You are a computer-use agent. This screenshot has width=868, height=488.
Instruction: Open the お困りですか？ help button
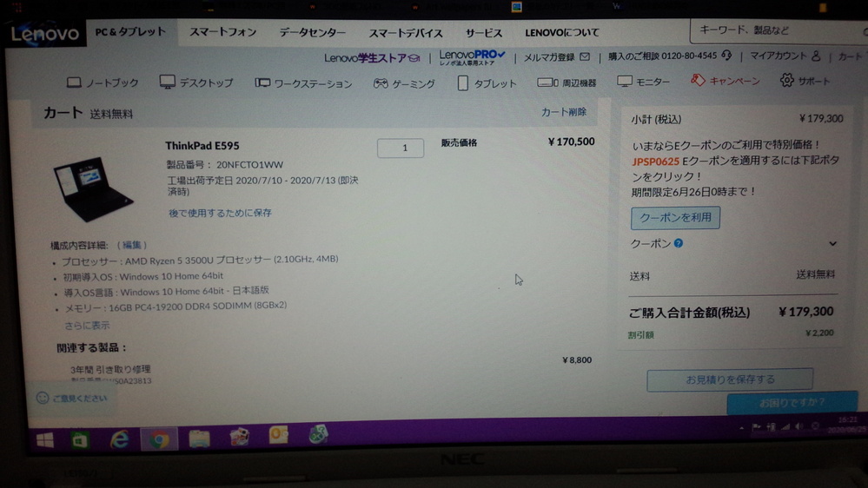pyautogui.click(x=792, y=402)
